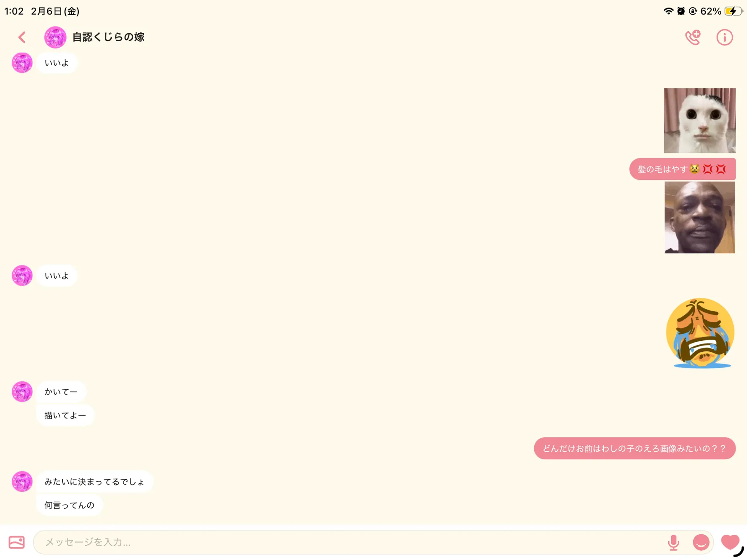Tap the 何言ってんの message bubble
747x560 pixels.
[x=70, y=505]
